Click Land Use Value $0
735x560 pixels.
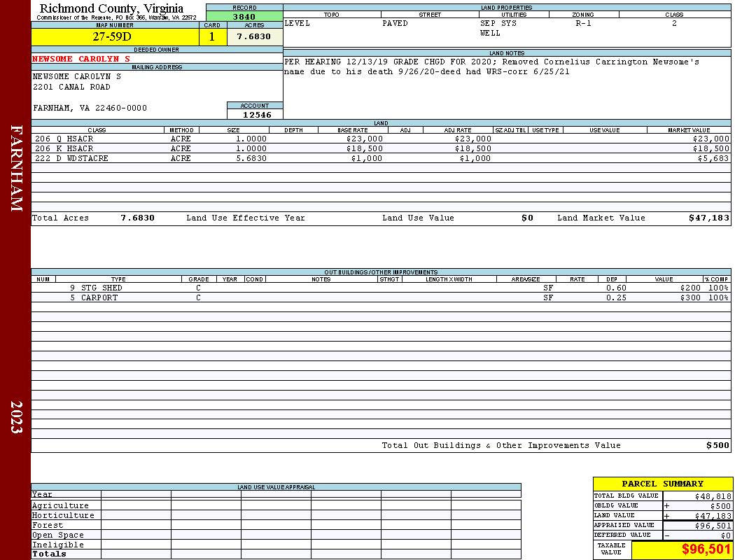pyautogui.click(x=527, y=218)
